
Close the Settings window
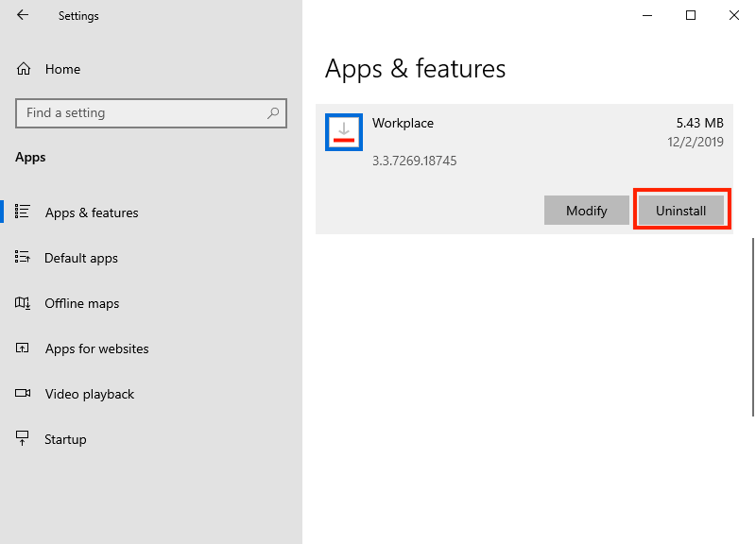[734, 15]
